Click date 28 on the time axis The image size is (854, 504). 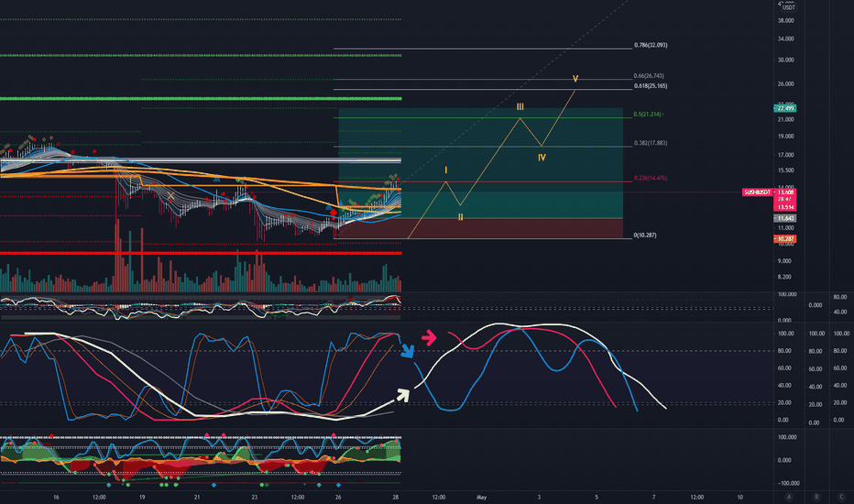(x=396, y=497)
